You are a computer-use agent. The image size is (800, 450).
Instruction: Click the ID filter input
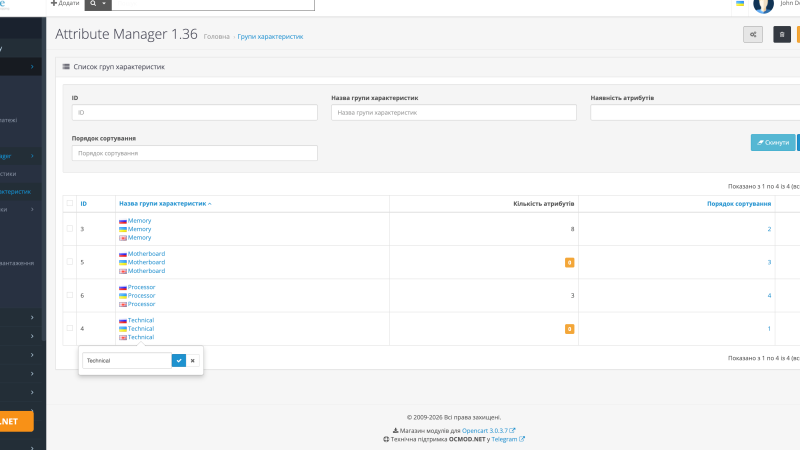[194, 113]
